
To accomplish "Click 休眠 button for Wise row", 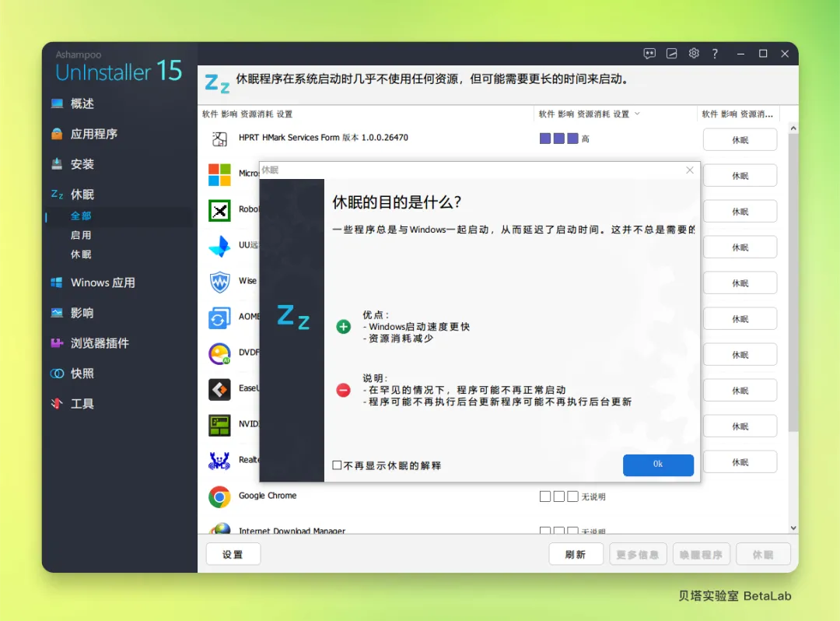I will click(x=740, y=283).
